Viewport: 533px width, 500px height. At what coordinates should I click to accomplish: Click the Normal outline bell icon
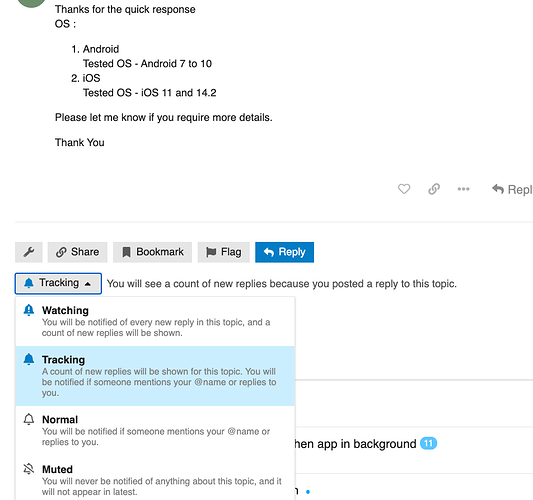click(x=29, y=419)
